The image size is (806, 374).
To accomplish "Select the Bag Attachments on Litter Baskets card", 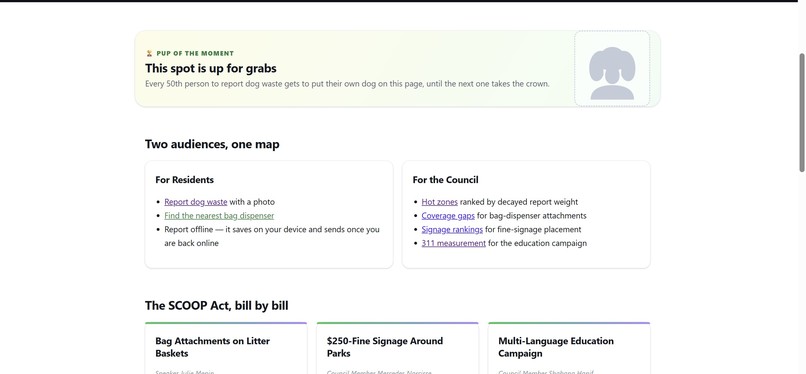I will [x=226, y=348].
